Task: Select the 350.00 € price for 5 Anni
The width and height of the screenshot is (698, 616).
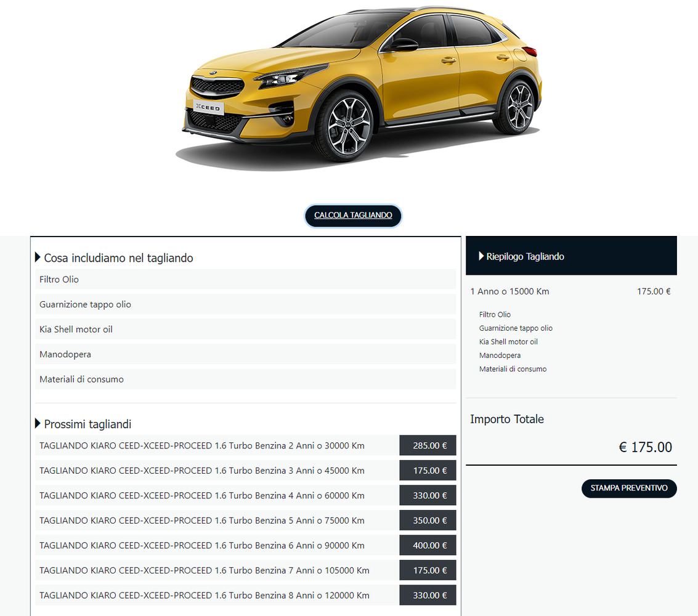Action: [428, 520]
